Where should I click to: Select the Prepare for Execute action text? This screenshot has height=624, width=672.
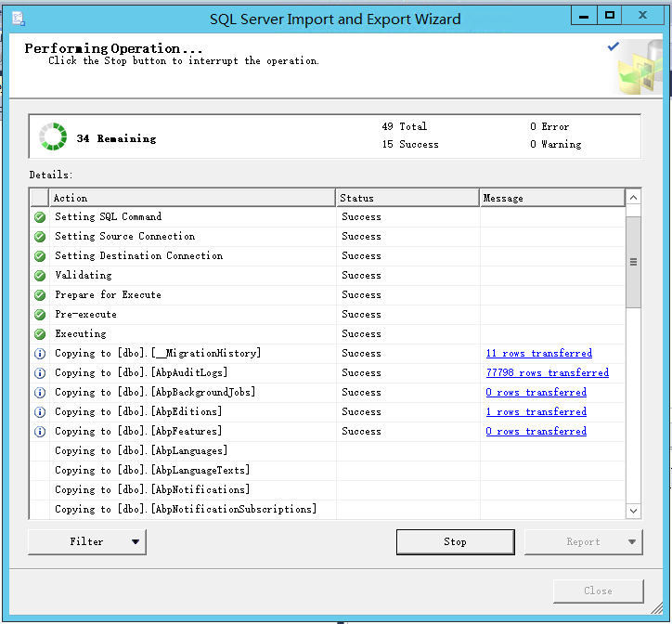[108, 294]
